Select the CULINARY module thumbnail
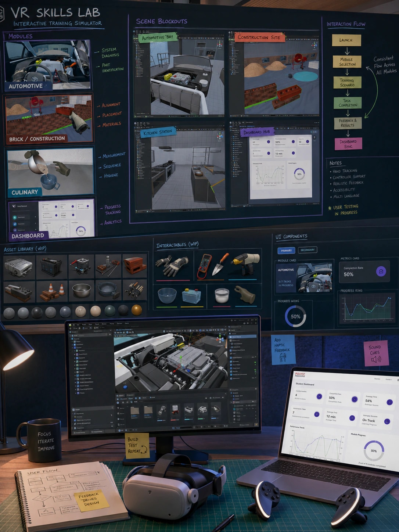Screen dimensions: 399x532 [50, 173]
